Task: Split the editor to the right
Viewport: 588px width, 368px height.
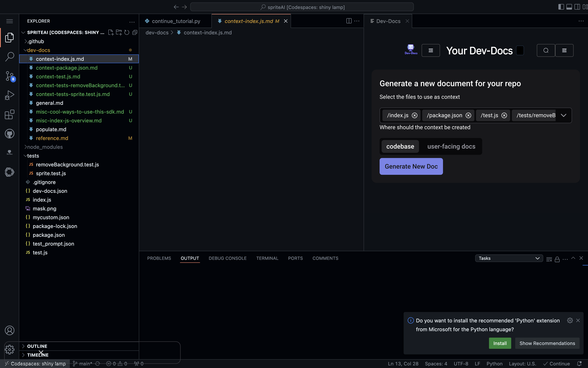Action: 349,21
